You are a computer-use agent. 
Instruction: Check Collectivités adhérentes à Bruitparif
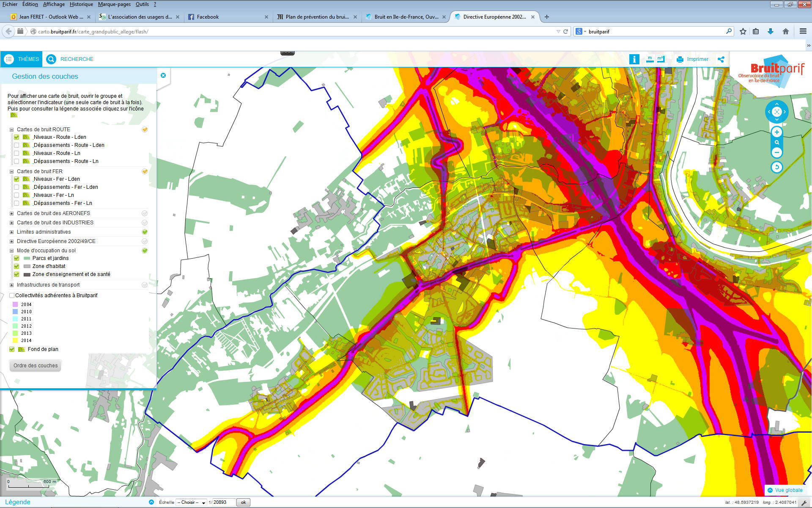[11, 295]
